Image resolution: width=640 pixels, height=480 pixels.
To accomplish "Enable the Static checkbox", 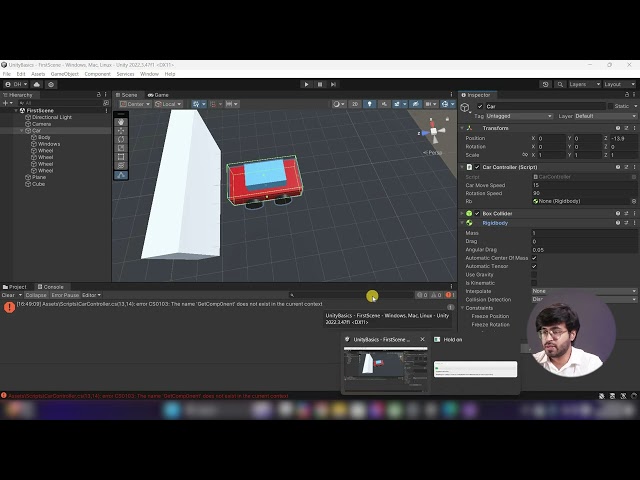I will click(610, 106).
